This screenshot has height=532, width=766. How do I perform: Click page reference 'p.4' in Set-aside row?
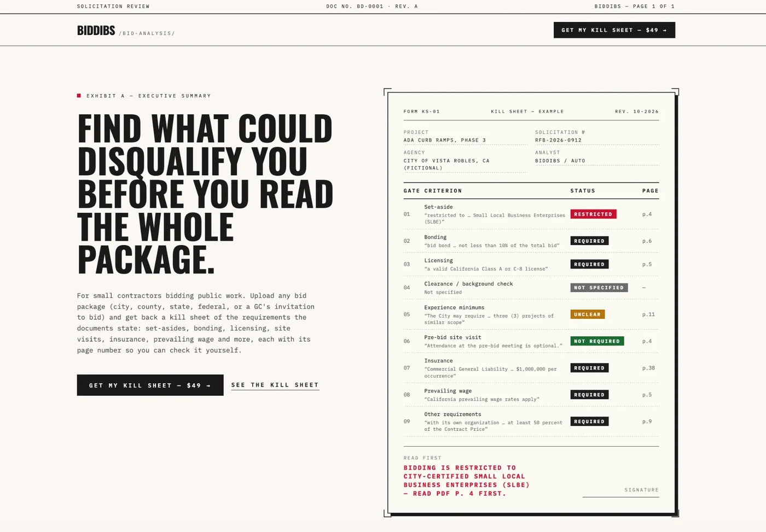647,214
